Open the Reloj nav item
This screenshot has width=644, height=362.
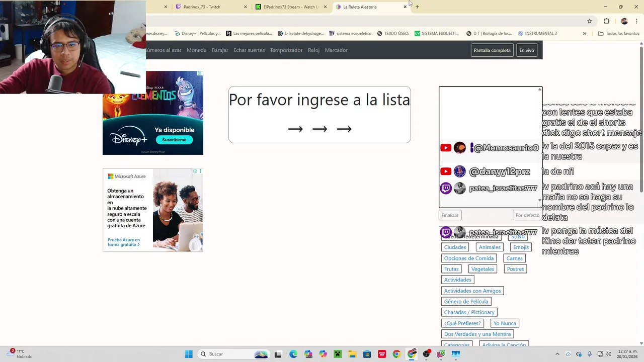313,50
